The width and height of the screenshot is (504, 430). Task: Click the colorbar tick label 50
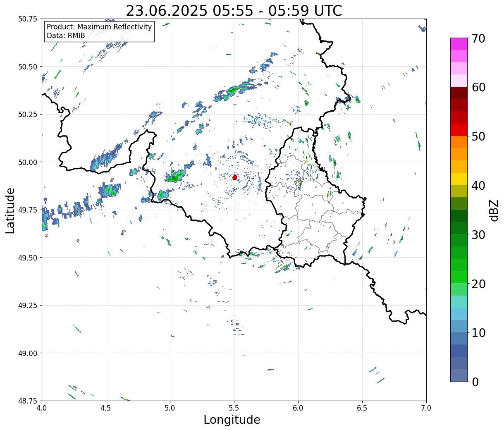(479, 136)
